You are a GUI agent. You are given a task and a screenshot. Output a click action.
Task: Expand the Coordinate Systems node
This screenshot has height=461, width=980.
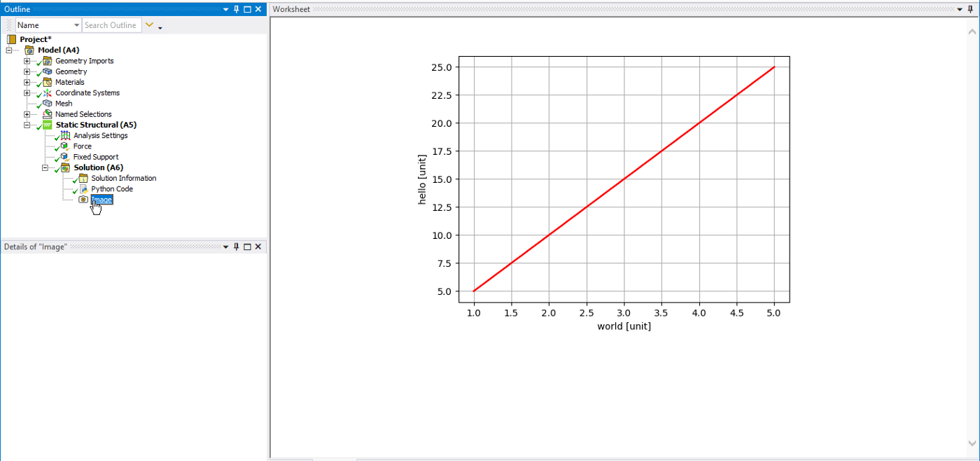[27, 93]
